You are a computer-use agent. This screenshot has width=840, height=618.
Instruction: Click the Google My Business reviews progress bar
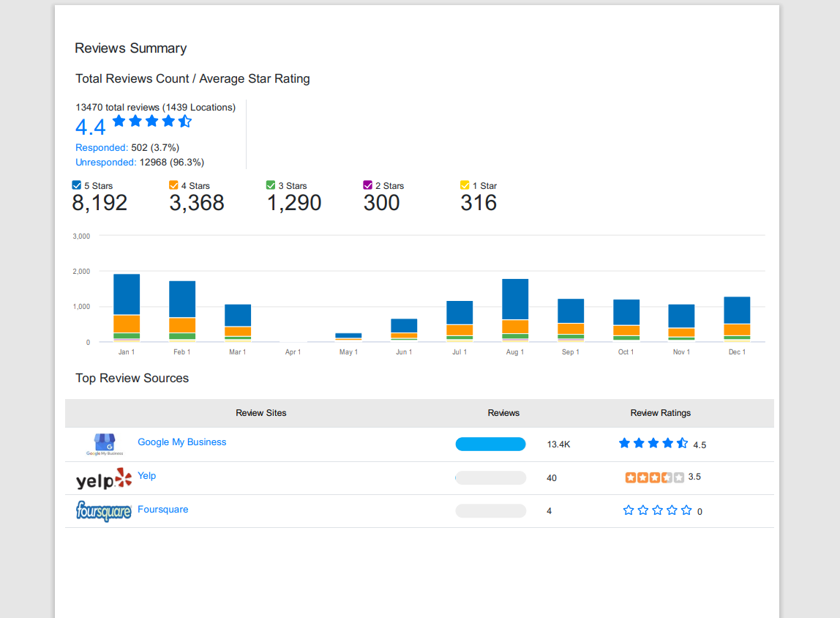(x=490, y=444)
